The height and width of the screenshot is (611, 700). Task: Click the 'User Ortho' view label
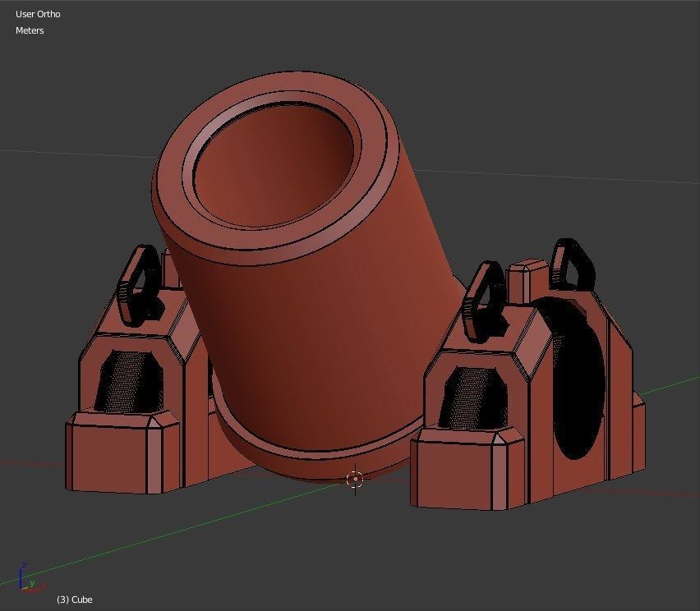click(x=38, y=14)
